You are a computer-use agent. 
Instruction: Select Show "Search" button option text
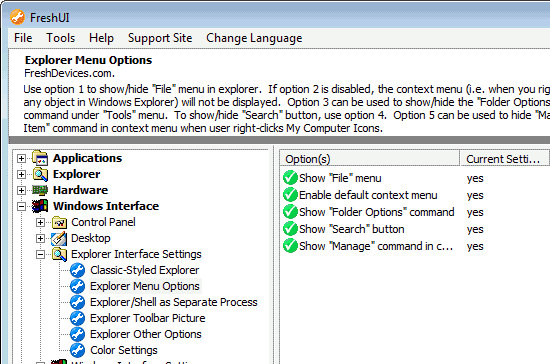[351, 229]
